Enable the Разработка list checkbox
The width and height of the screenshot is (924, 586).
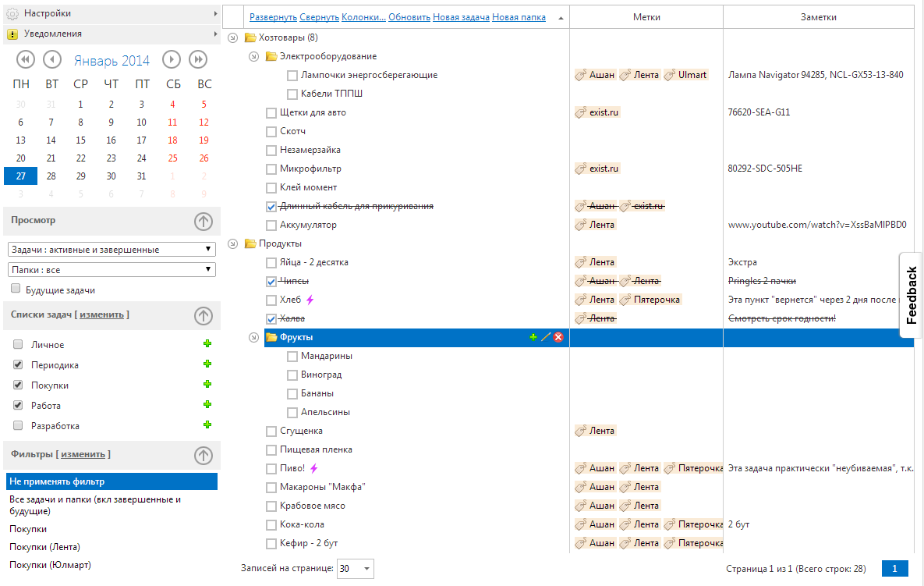pos(18,425)
